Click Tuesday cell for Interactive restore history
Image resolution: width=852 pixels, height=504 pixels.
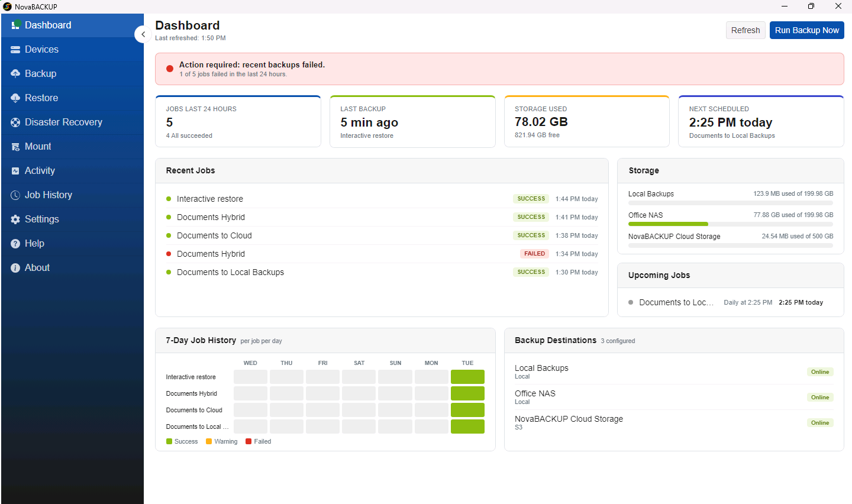(467, 377)
